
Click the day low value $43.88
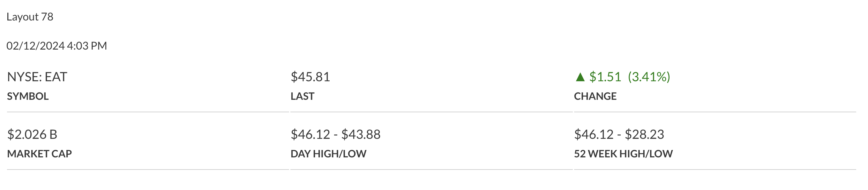[361, 134]
